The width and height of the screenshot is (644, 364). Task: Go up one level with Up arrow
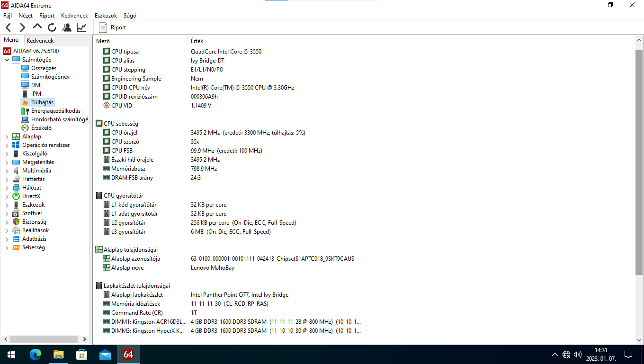pyautogui.click(x=37, y=27)
